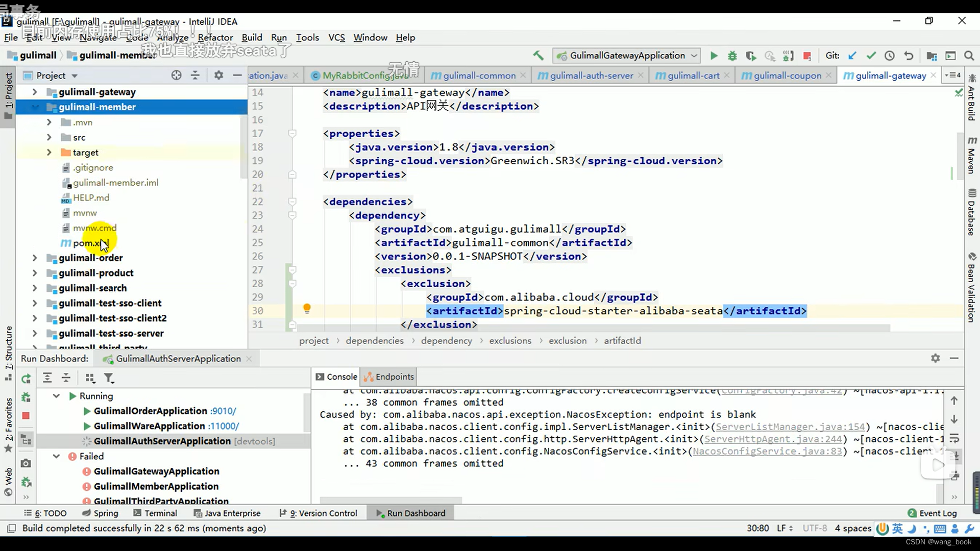Switch to Endpoints tab in dashboard
Viewport: 980px width, 551px height.
coord(389,377)
